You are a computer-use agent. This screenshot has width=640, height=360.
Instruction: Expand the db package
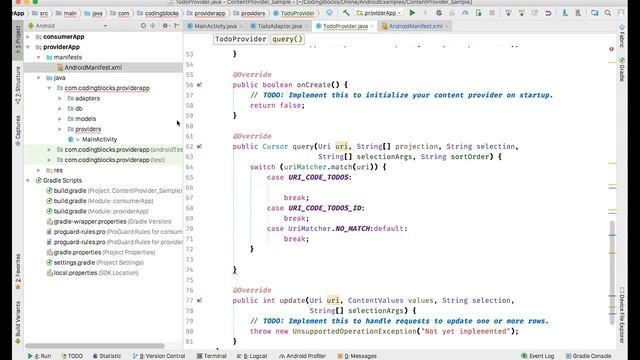60,109
